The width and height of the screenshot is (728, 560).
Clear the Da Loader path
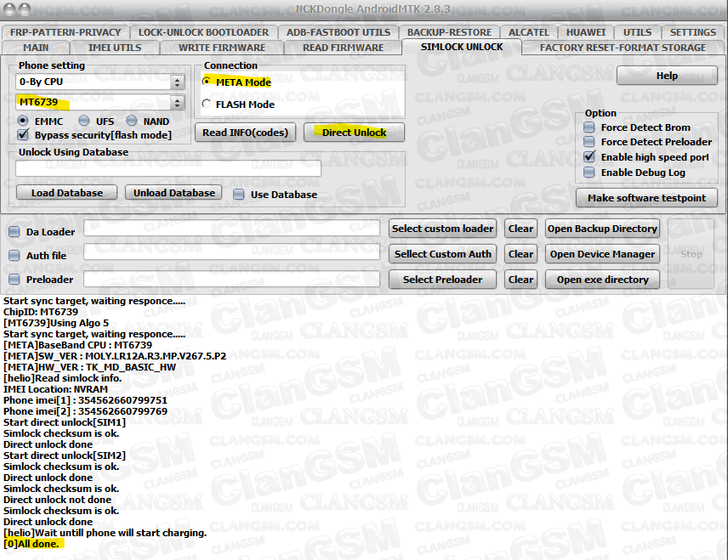pos(520,229)
